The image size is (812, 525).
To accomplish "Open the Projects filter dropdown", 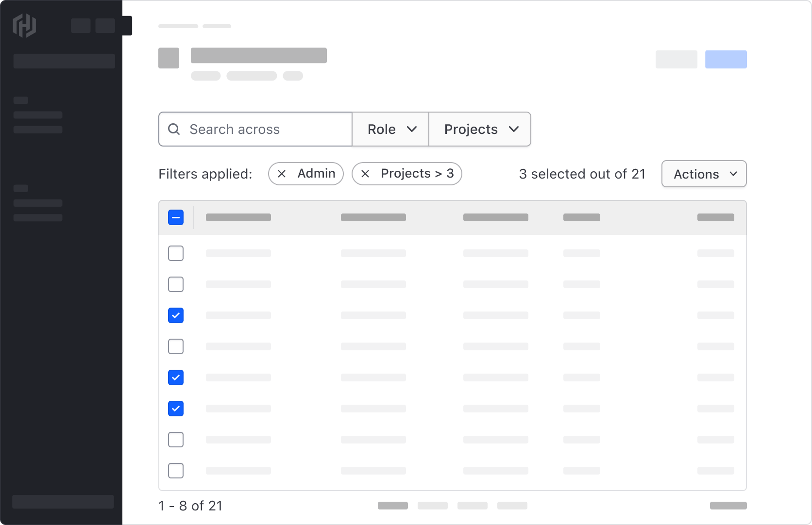I will pyautogui.click(x=479, y=129).
